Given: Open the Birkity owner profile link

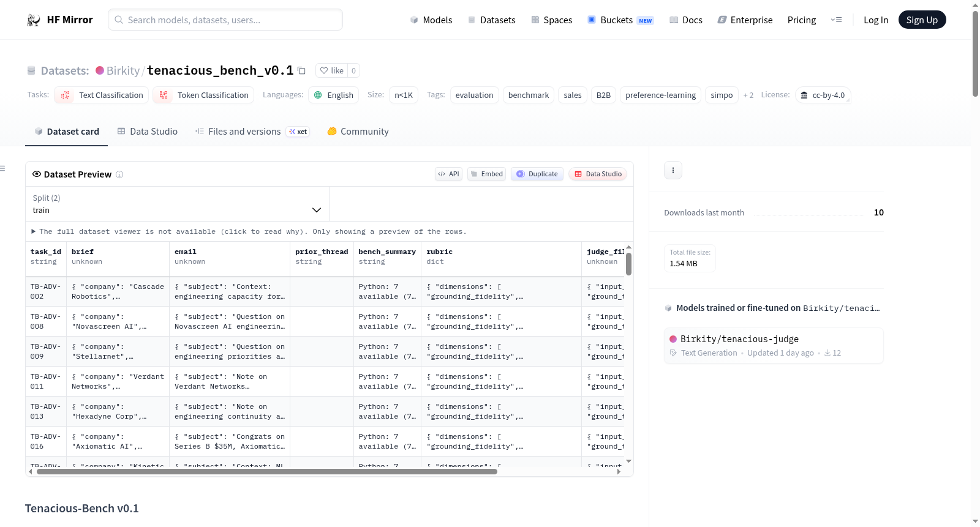Looking at the screenshot, I should [123, 70].
